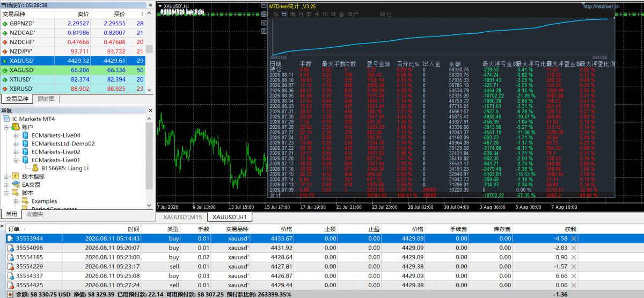Collapse the ECMarkets-Live01 node

coord(16,160)
